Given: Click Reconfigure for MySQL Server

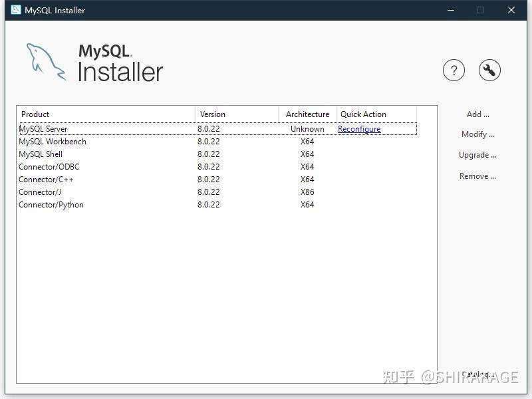Looking at the screenshot, I should pos(359,129).
